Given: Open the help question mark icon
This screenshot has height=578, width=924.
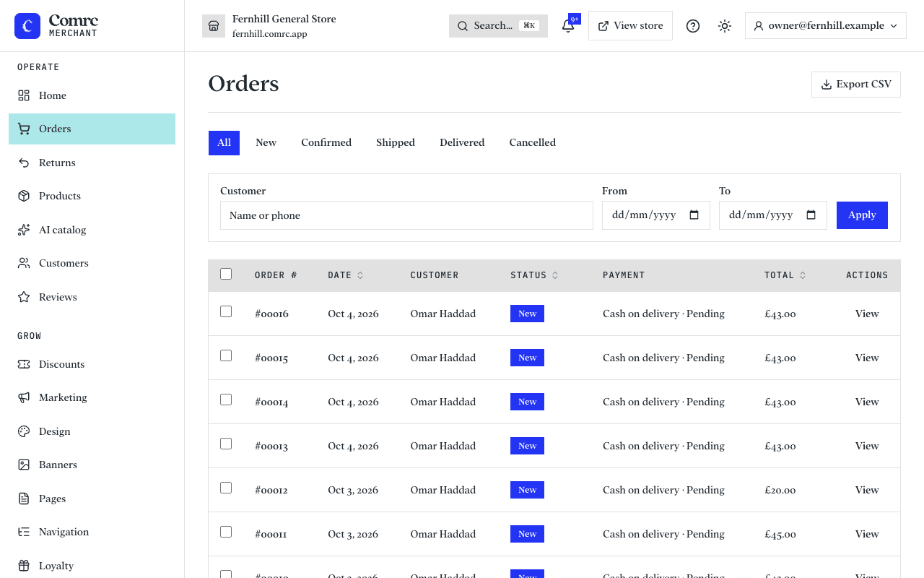Looking at the screenshot, I should point(693,26).
